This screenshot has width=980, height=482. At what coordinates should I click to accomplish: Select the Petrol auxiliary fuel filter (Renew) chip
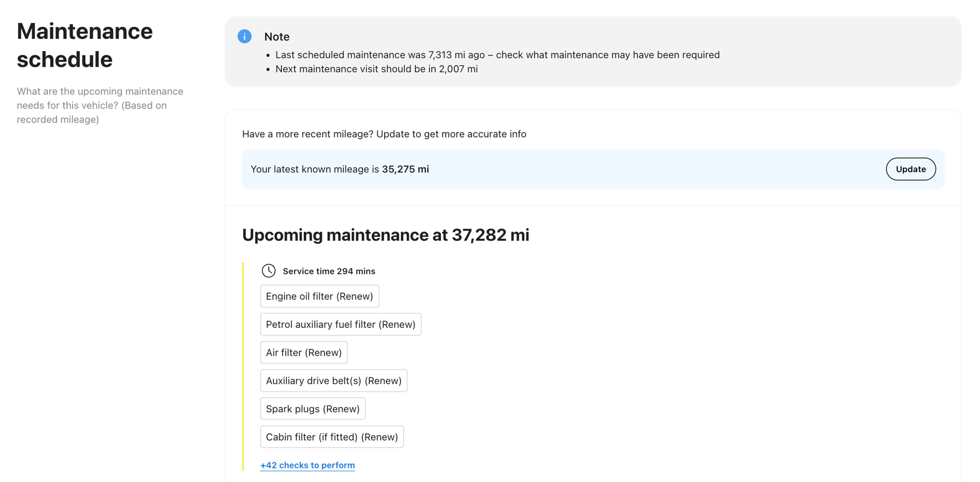point(340,324)
